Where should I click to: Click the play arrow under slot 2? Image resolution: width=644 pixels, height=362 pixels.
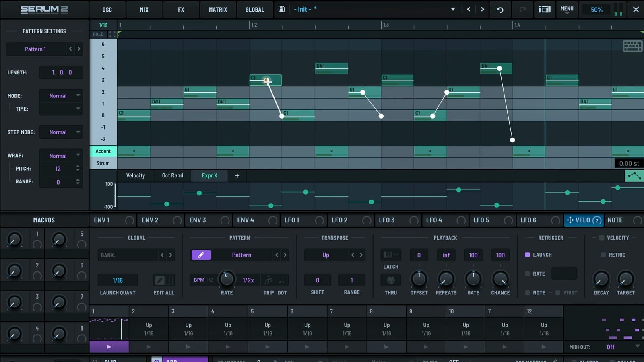coord(149,346)
